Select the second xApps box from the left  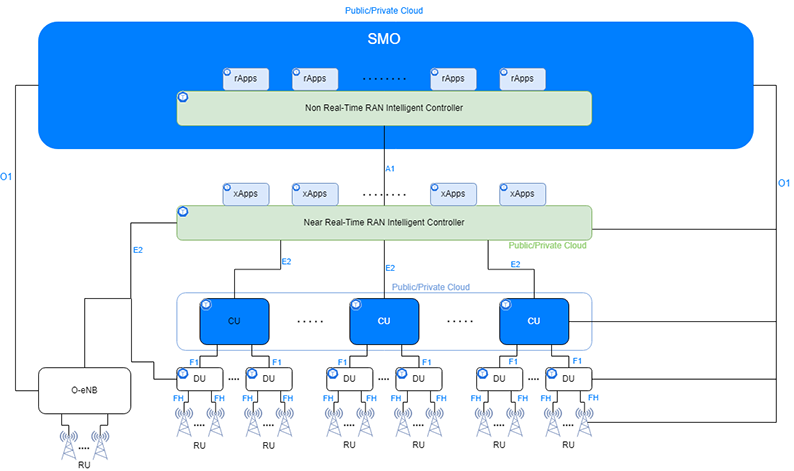pos(315,194)
